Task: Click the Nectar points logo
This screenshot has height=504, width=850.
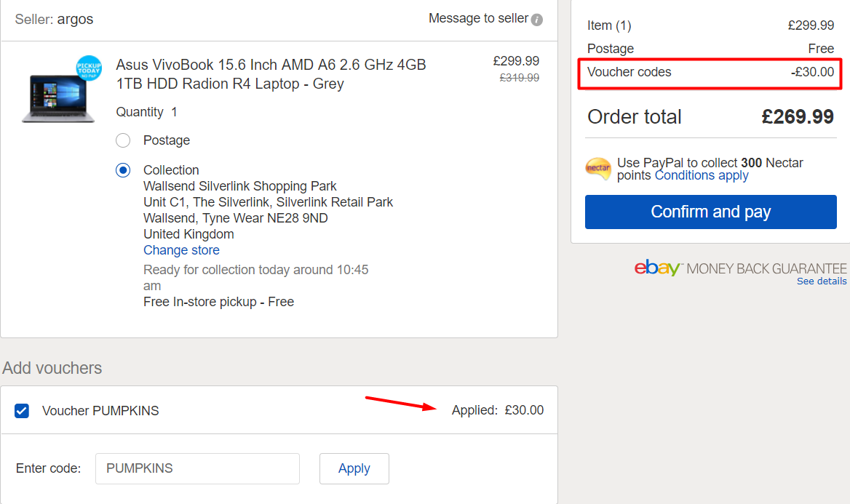Action: 598,169
